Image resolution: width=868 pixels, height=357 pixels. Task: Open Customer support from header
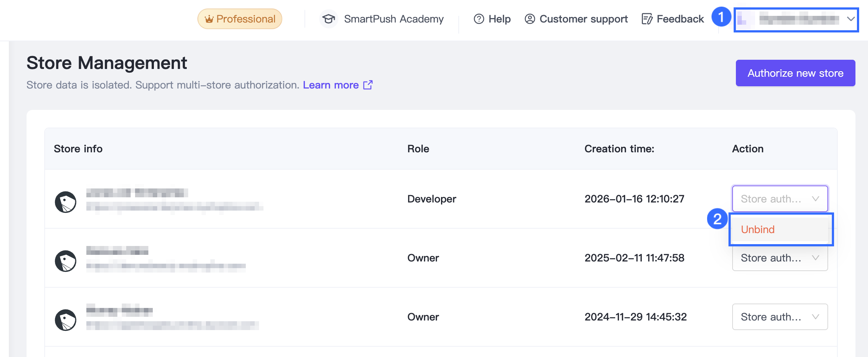point(583,19)
